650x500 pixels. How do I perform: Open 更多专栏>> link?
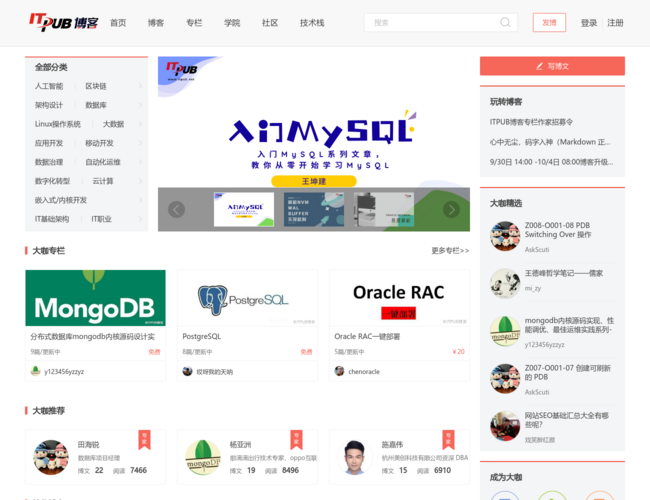tap(450, 250)
